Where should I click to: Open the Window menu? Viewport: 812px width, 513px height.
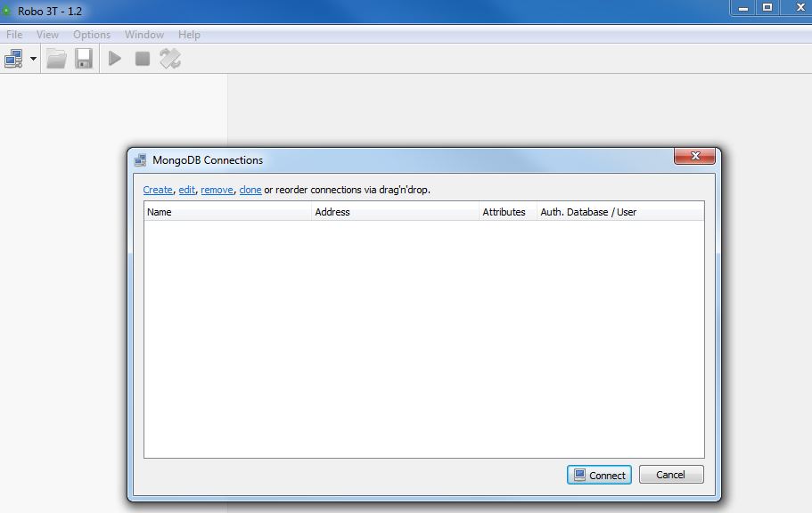click(144, 35)
